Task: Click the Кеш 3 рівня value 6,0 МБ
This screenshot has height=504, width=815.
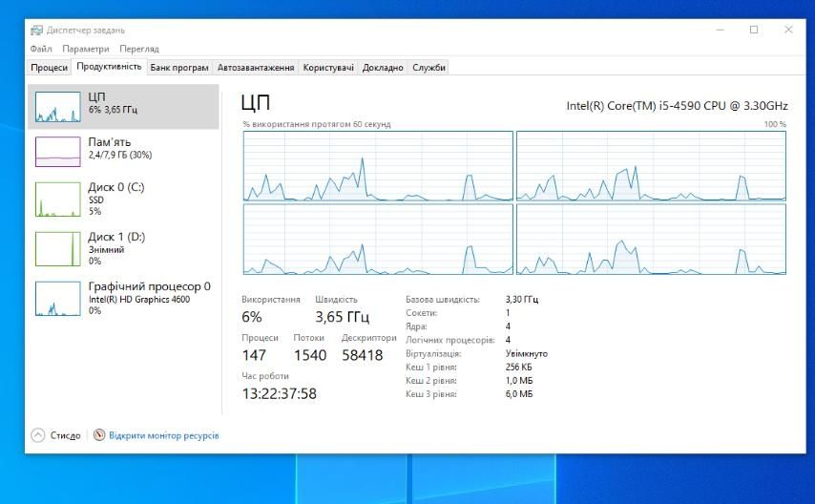Action: 519,394
